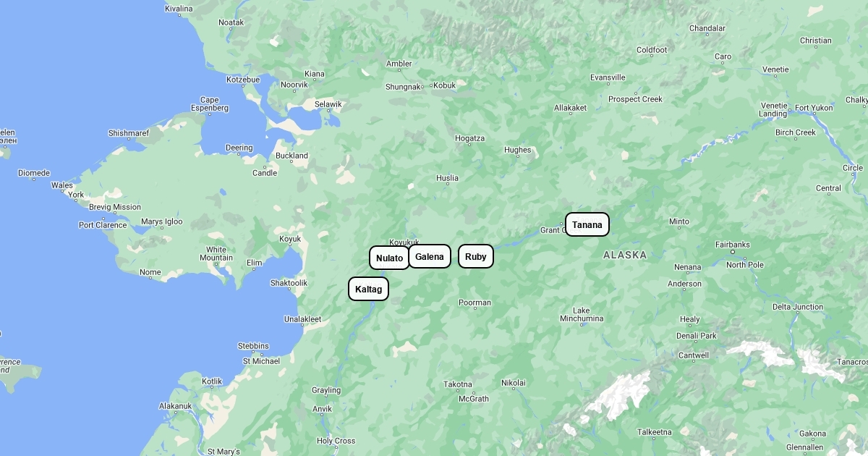868x456 pixels.
Task: Click the Tanana map marker label
Action: click(x=587, y=224)
